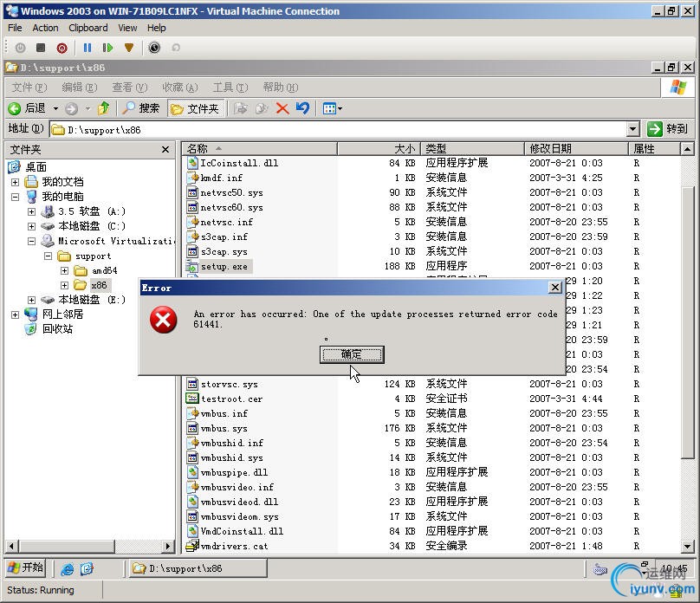Image resolution: width=700 pixels, height=603 pixels.
Task: Close the Error dialog with X
Action: [555, 288]
